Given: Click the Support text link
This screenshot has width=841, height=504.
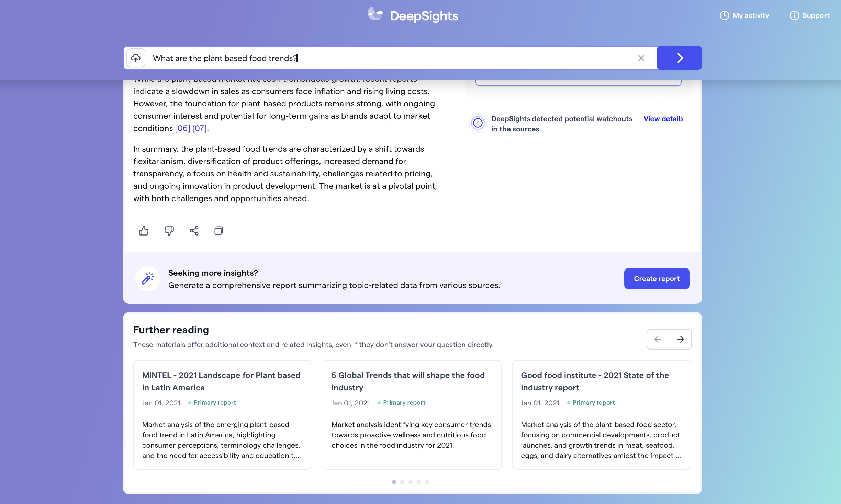Looking at the screenshot, I should [x=816, y=15].
